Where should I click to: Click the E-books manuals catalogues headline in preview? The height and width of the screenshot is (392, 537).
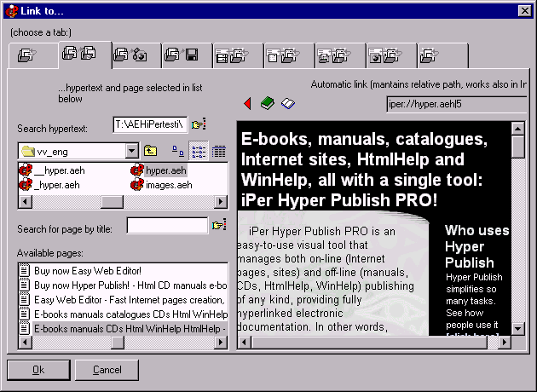364,170
